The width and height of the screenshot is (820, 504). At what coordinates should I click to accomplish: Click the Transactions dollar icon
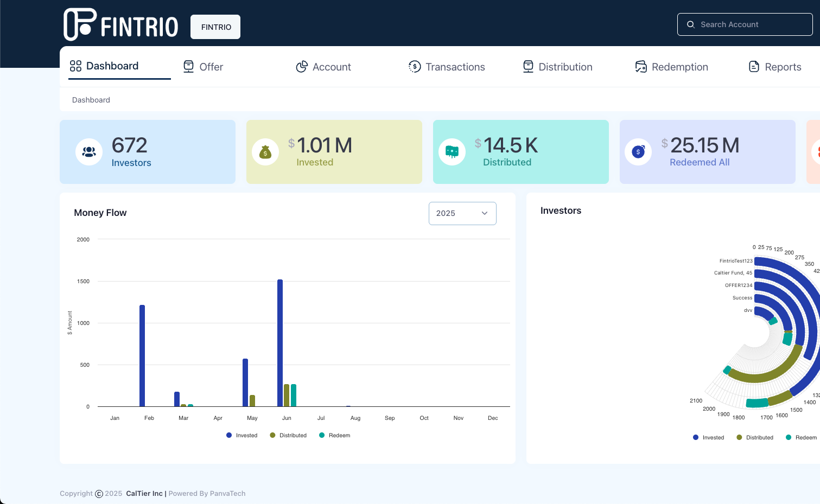click(x=414, y=66)
